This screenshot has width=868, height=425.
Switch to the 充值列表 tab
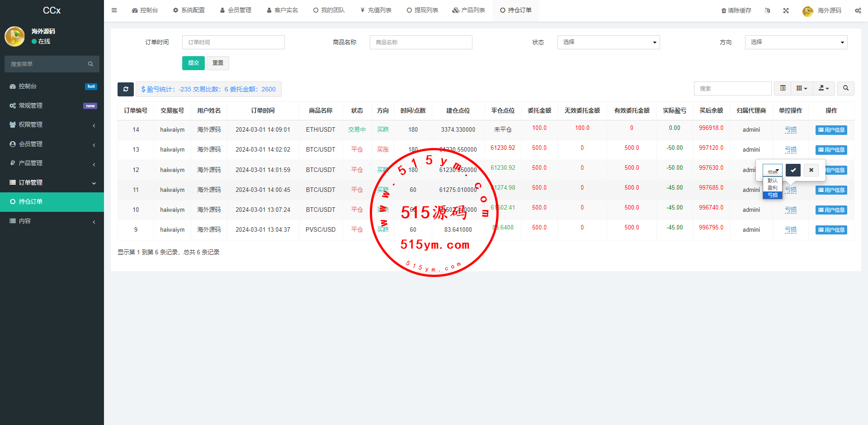(x=376, y=10)
